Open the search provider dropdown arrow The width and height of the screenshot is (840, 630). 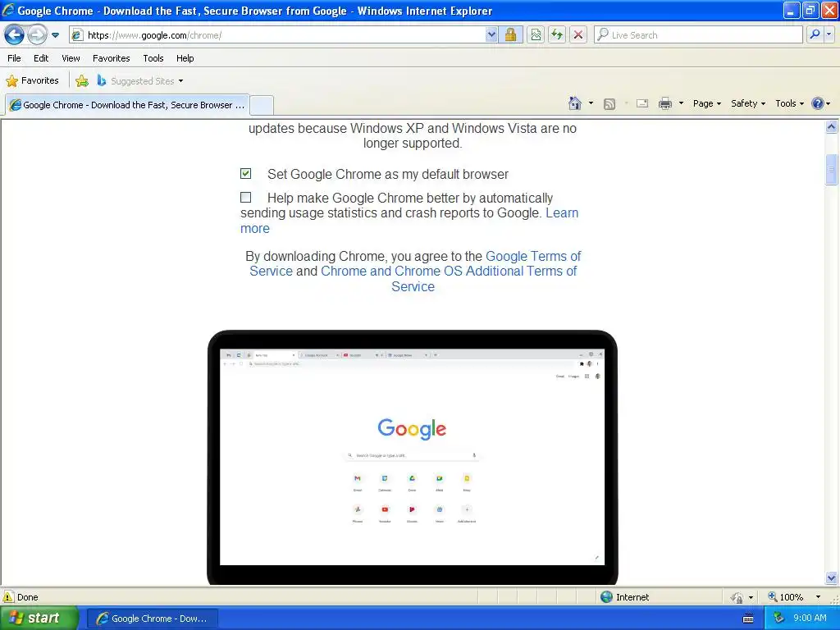[829, 34]
